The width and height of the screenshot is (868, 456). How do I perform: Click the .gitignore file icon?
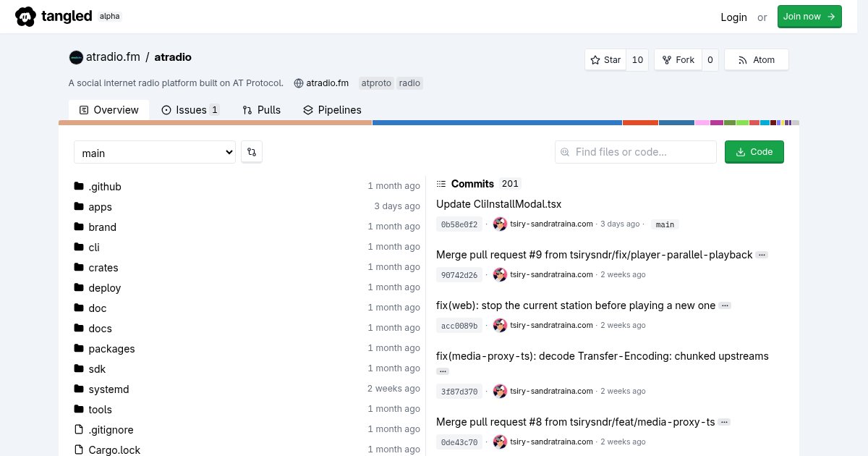pos(79,429)
